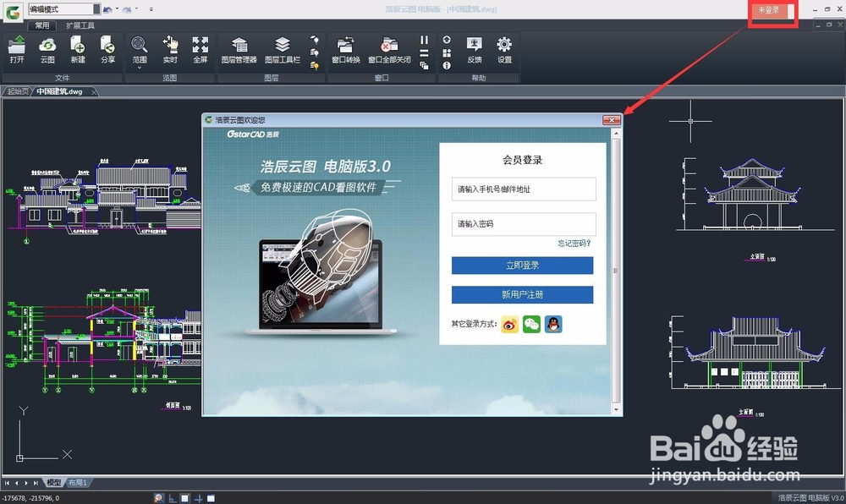
Task: Click the 未登录 account button
Action: pos(769,10)
